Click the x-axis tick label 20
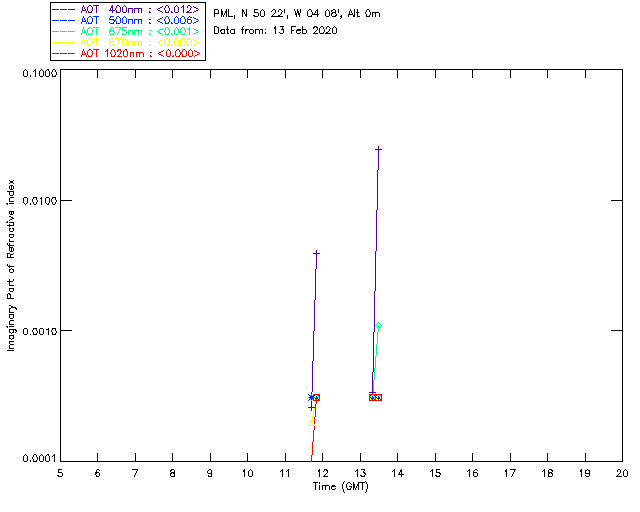640x512 pixels. pyautogui.click(x=622, y=473)
